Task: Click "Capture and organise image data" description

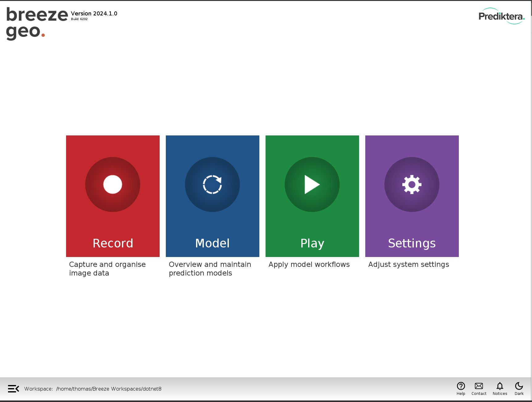Action: coord(107,269)
